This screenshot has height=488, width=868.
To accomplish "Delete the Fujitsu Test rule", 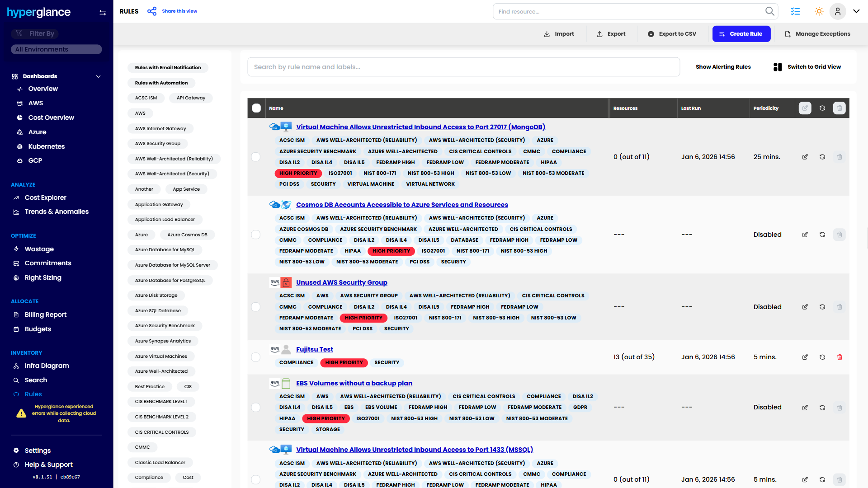I will pyautogui.click(x=840, y=357).
